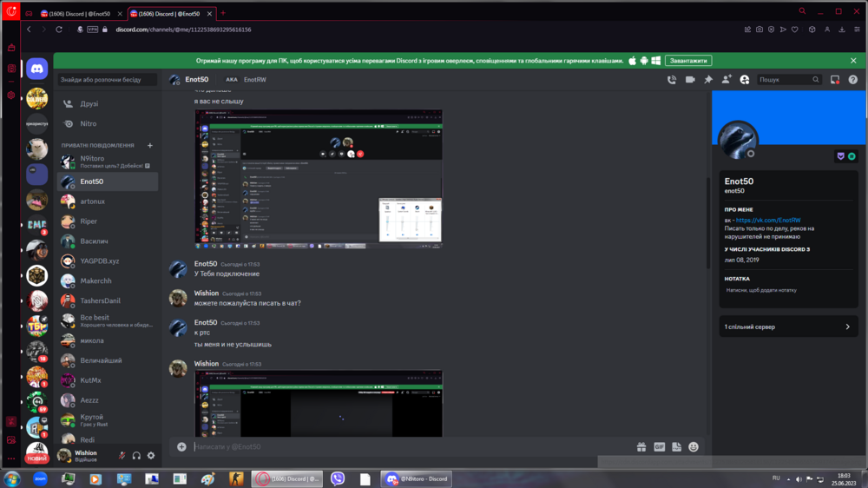
Task: Open Discord home direct messages icon
Action: click(x=37, y=69)
